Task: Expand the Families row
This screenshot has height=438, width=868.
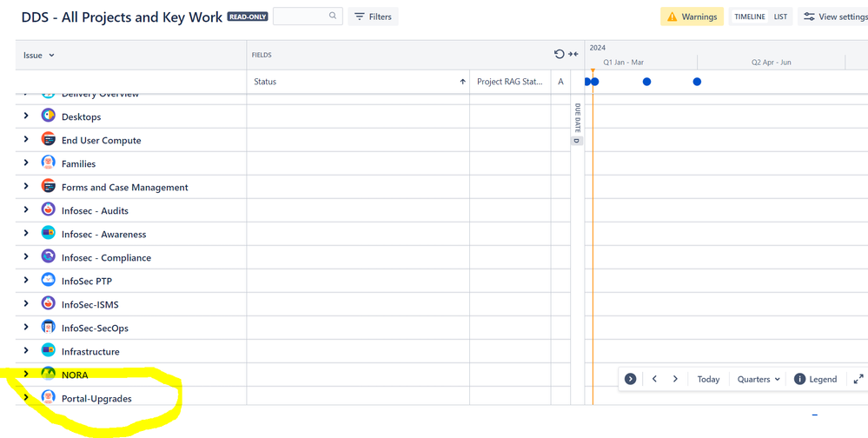Action: 25,163
